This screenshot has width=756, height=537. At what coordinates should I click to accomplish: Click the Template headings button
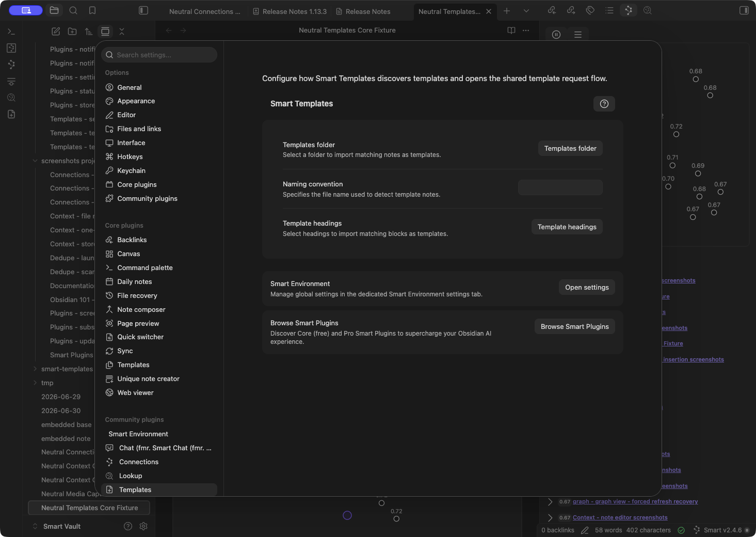point(567,227)
